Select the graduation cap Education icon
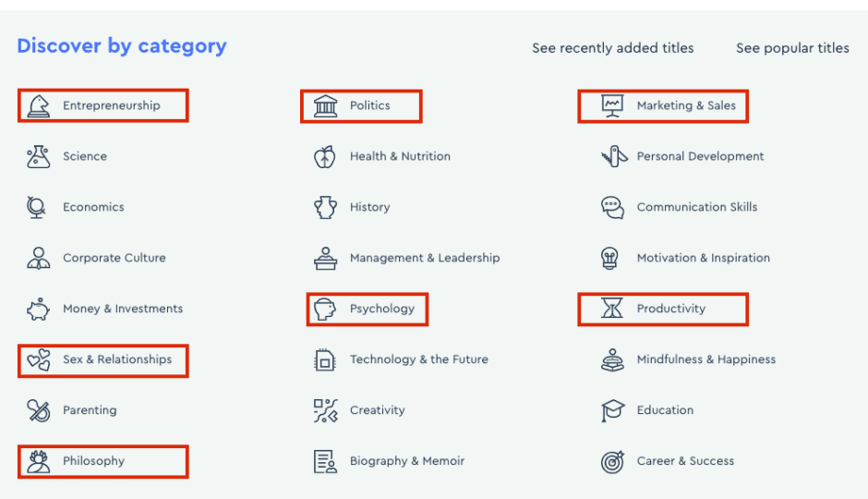Viewport: 868px width, 499px height. point(612,410)
